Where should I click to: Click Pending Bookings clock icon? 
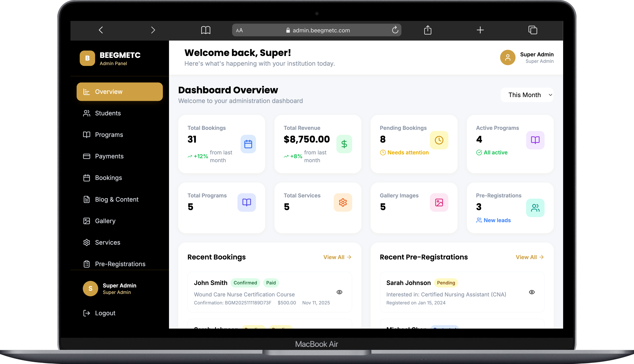(439, 140)
